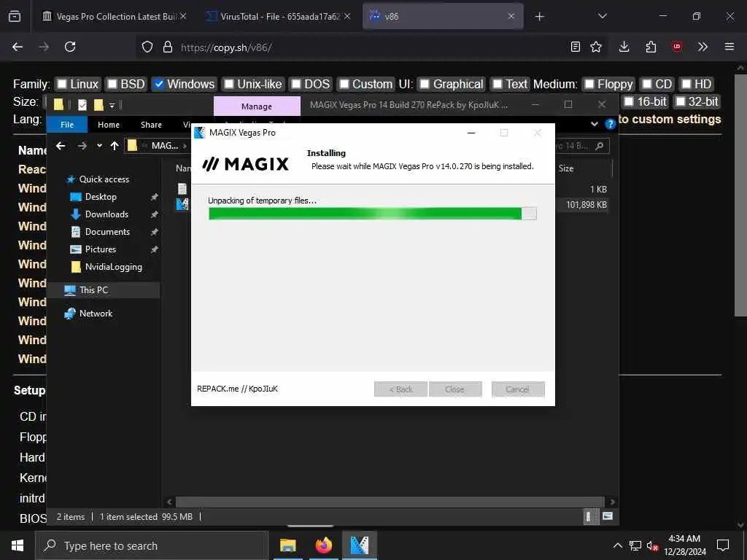This screenshot has height=560, width=747.
Task: Expand the Explorer ribbon chevron
Action: click(x=594, y=124)
